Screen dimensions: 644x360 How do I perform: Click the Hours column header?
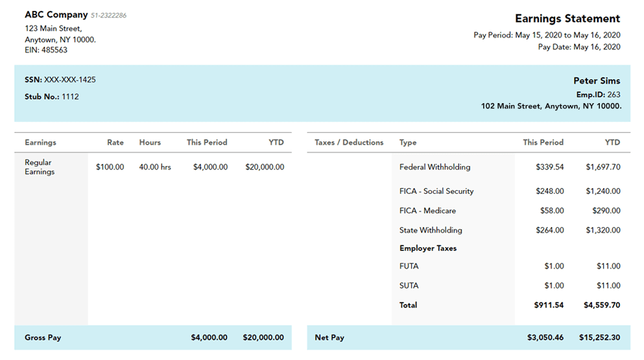[150, 142]
